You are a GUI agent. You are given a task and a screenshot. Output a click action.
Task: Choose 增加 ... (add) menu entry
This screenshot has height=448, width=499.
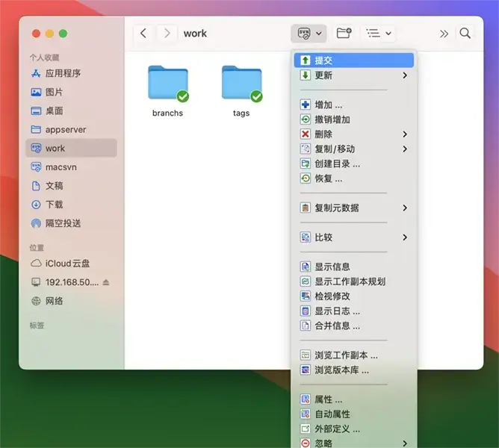pos(354,105)
